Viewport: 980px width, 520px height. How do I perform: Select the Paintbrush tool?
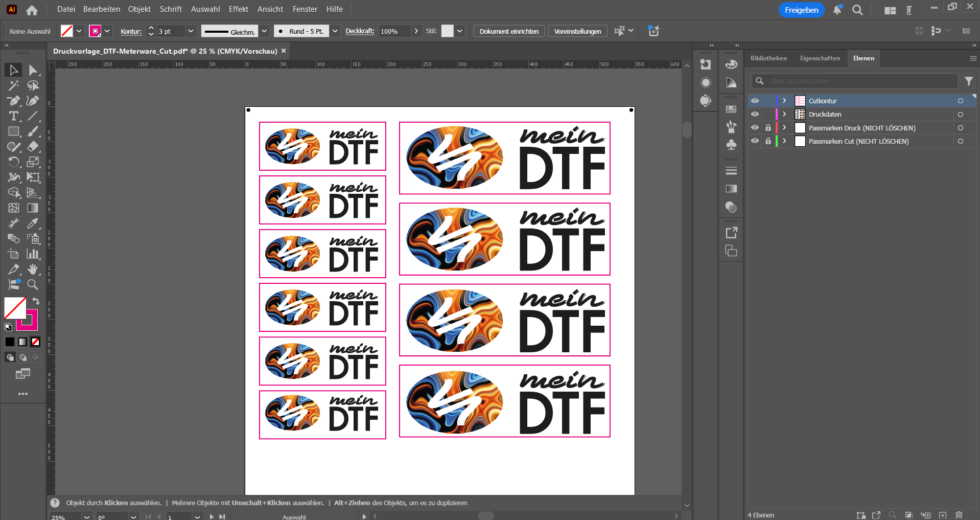(33, 131)
